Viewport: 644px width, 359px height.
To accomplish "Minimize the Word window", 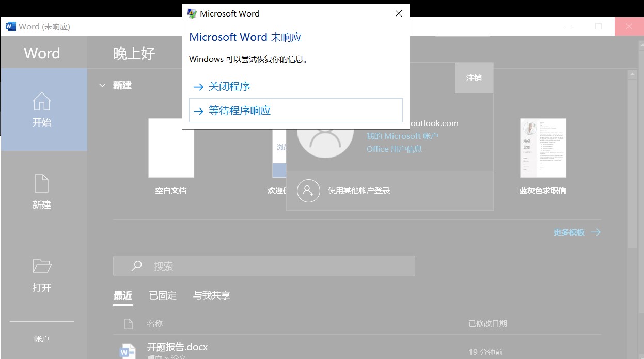I will (x=569, y=26).
